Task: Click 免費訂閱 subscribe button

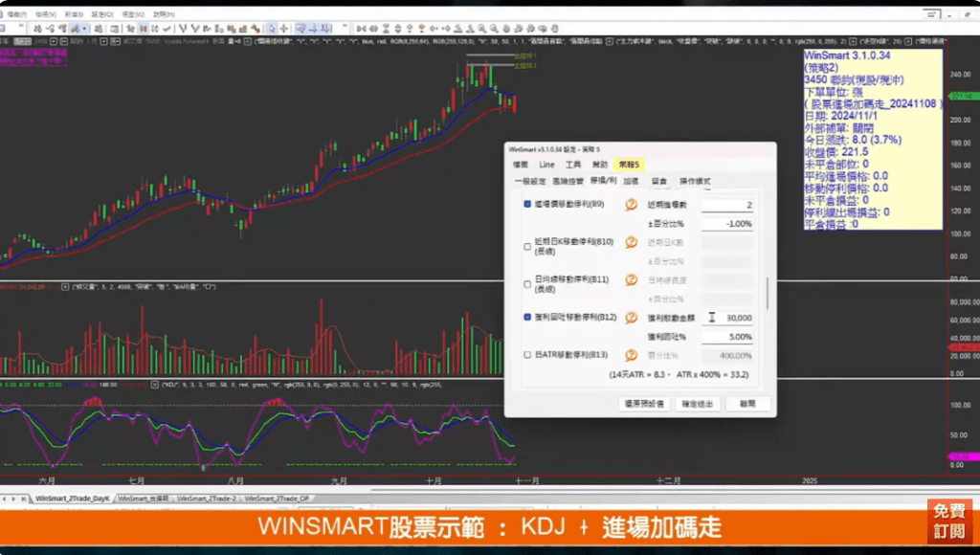Action: [949, 522]
